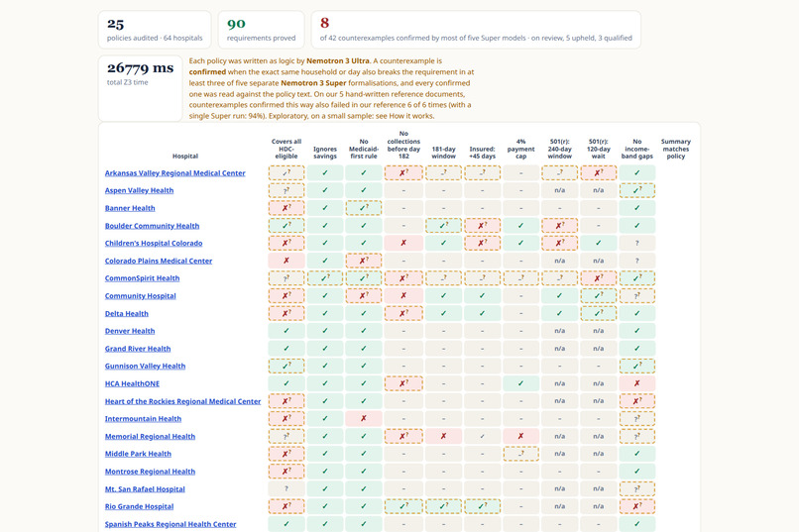Open the Rio Grande Hospital link
Viewport: 799px width, 532px height.
[x=139, y=506]
